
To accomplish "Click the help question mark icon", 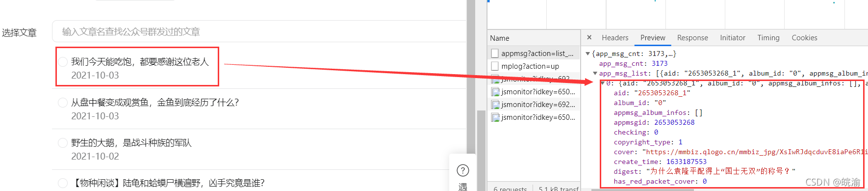I will tap(463, 170).
